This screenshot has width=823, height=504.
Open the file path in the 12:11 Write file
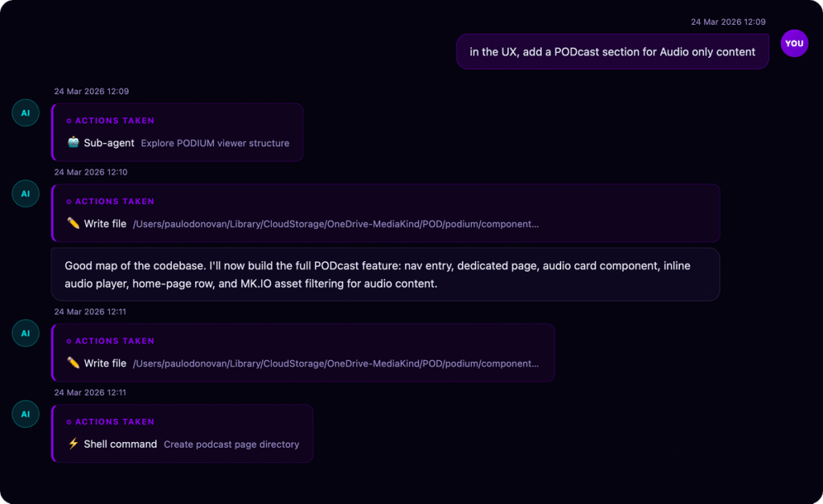pyautogui.click(x=336, y=364)
